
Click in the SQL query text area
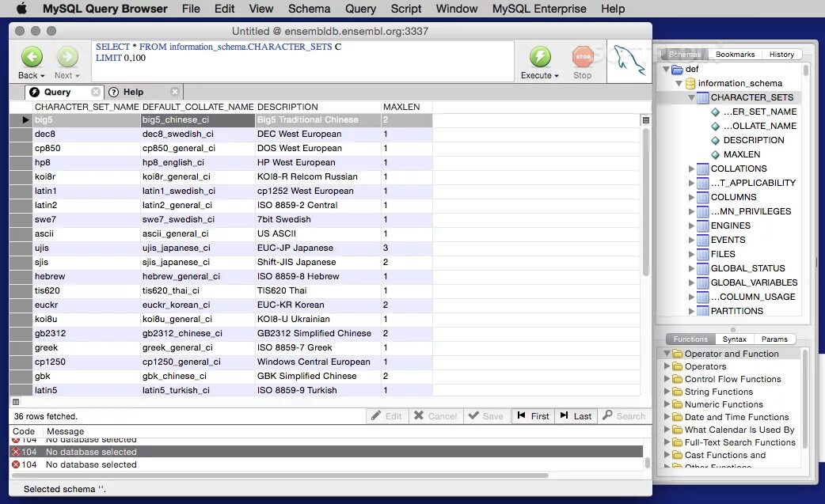[x=302, y=61]
